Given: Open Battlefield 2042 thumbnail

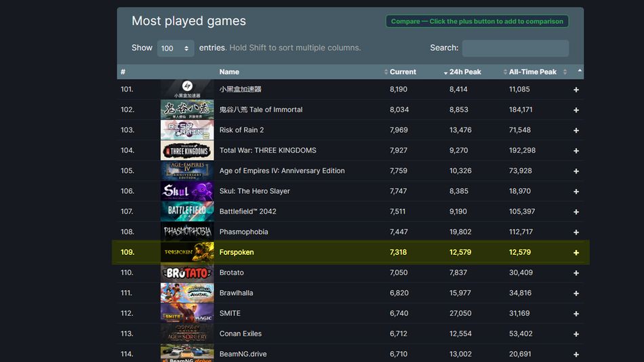Looking at the screenshot, I should tap(187, 212).
